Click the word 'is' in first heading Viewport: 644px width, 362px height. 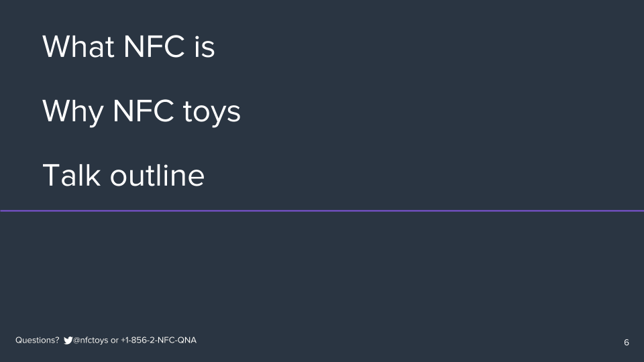pos(205,47)
